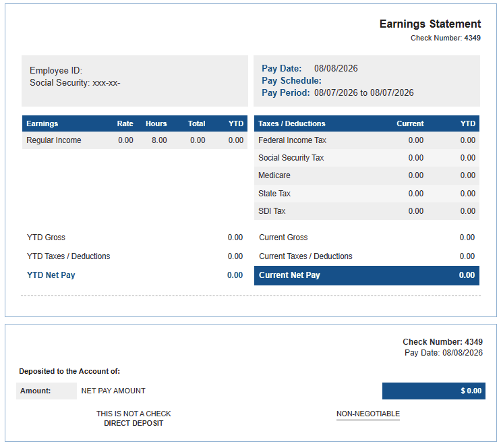Click THIS IS NOT A CHECK text

(x=134, y=414)
